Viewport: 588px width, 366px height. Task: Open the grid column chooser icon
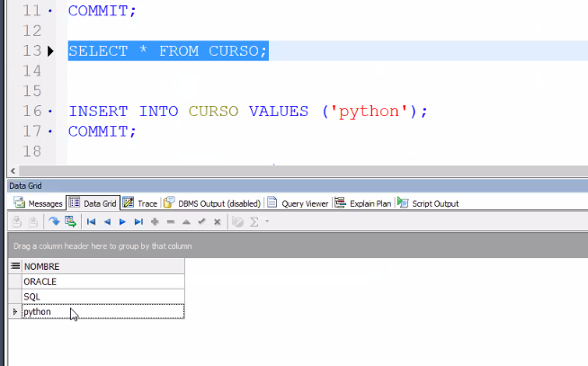(14, 266)
